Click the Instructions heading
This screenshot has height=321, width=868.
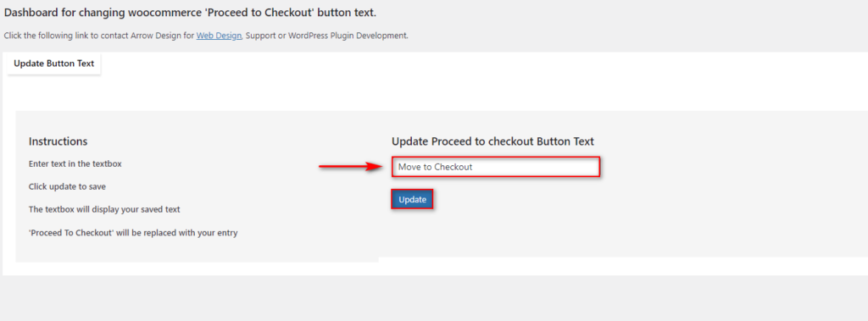coord(58,141)
